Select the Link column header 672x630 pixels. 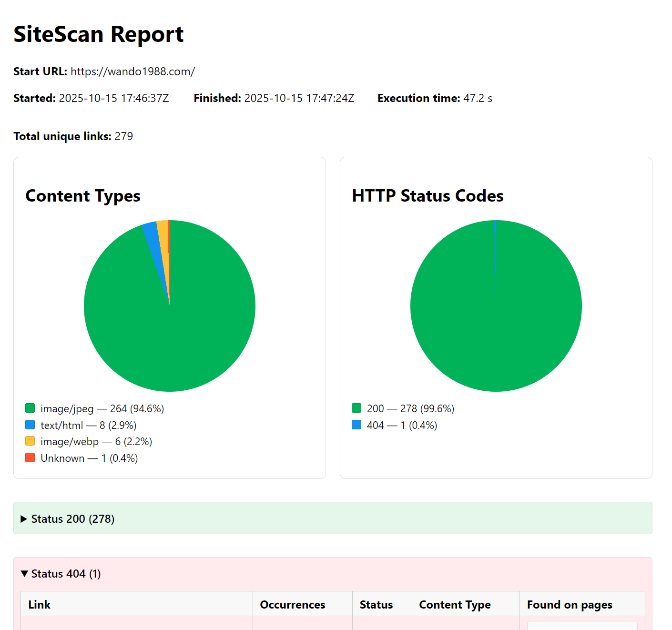pos(40,604)
